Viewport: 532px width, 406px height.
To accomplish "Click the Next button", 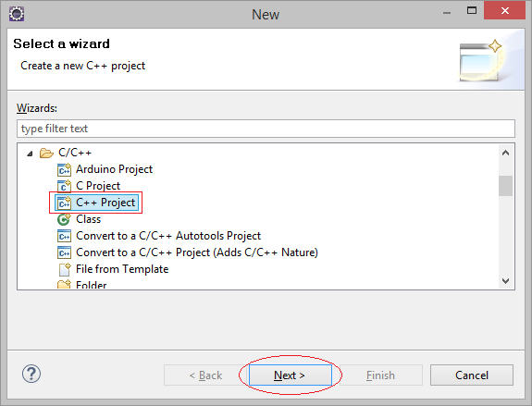I will [x=291, y=375].
